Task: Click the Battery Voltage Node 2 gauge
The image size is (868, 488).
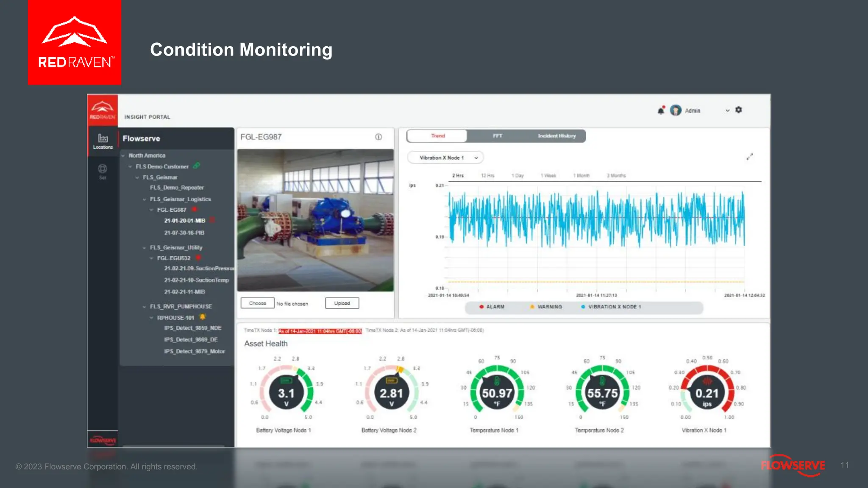Action: [391, 389]
